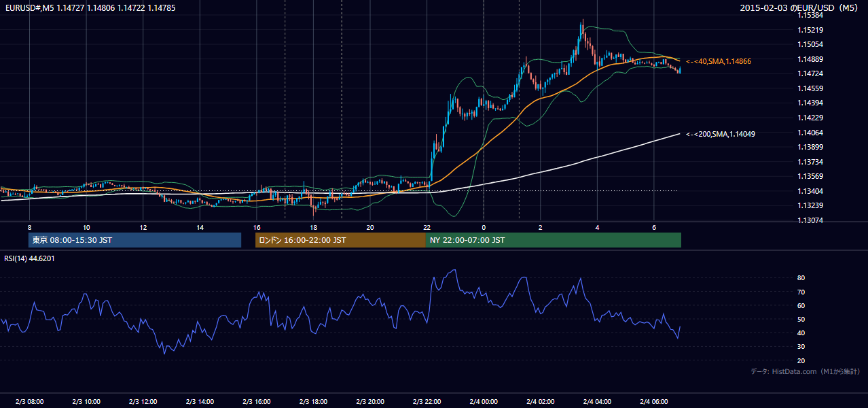Click hour label 10 under price chart

coord(86,227)
